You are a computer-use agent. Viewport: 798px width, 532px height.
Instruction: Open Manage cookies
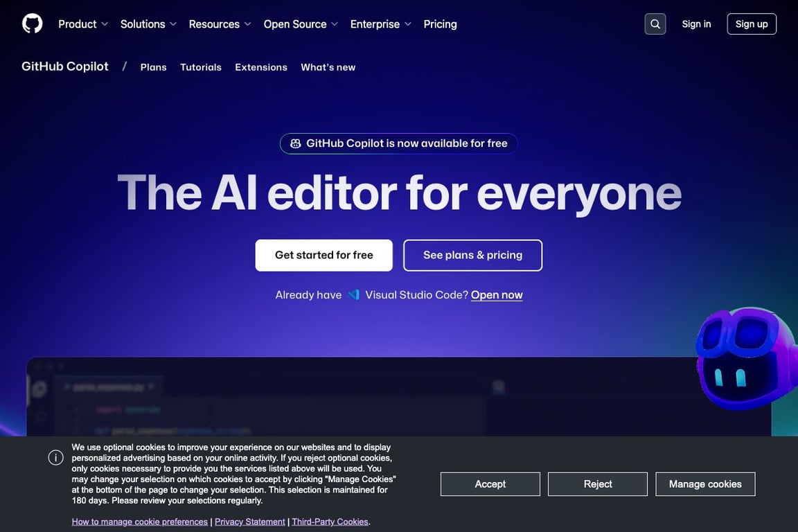[705, 484]
